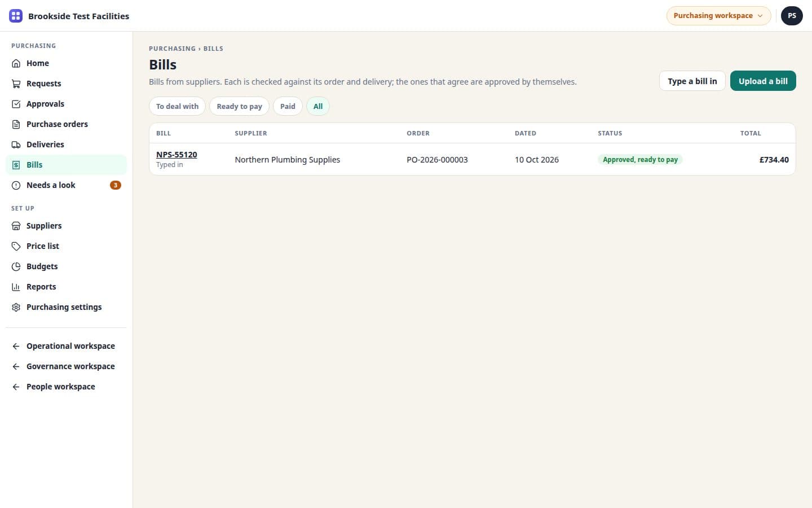This screenshot has height=508, width=812.
Task: Click the 10 Oct 2026 date cell
Action: pyautogui.click(x=536, y=160)
